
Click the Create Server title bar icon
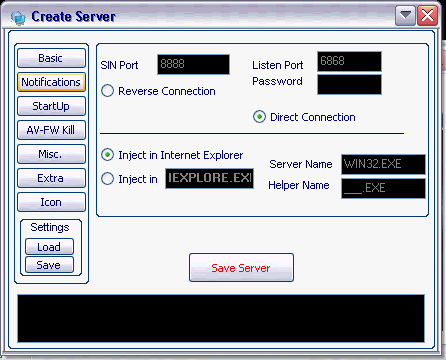pyautogui.click(x=18, y=17)
